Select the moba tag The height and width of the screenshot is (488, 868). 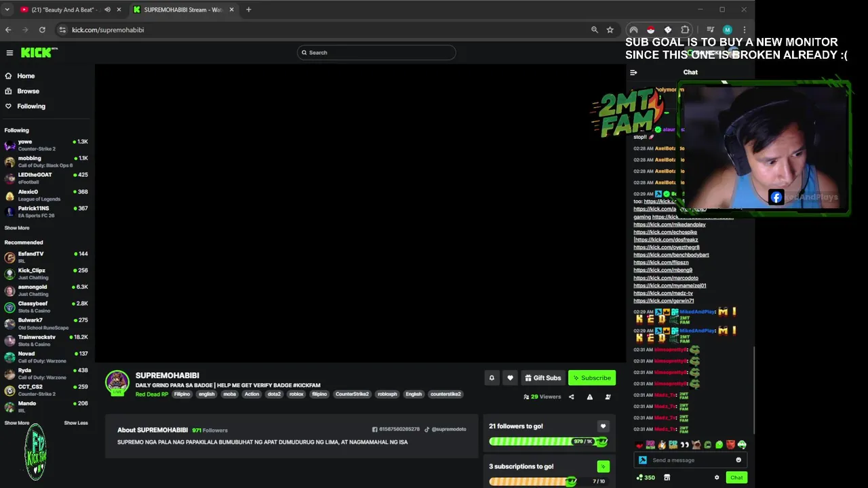(x=230, y=394)
